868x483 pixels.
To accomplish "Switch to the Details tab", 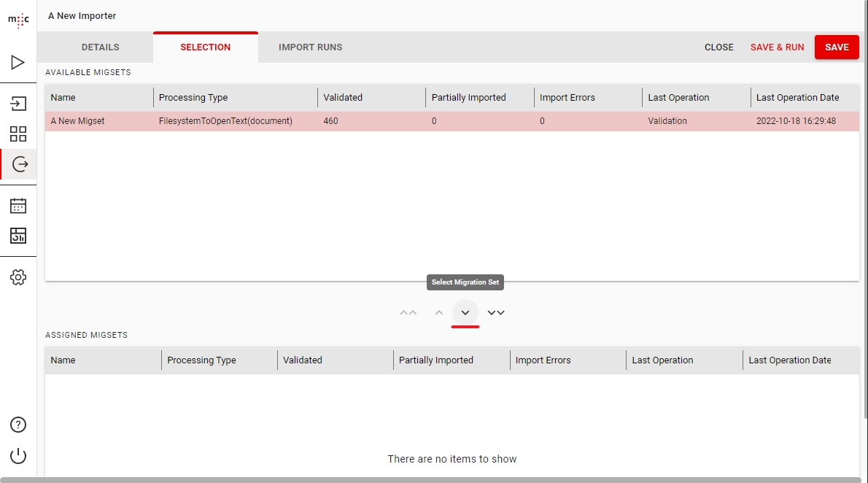I will (x=100, y=47).
